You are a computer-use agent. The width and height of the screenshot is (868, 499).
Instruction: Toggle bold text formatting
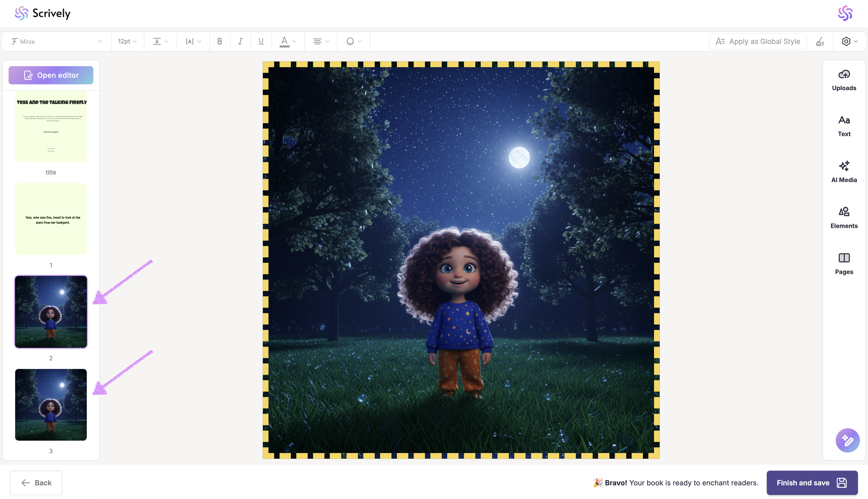[220, 41]
